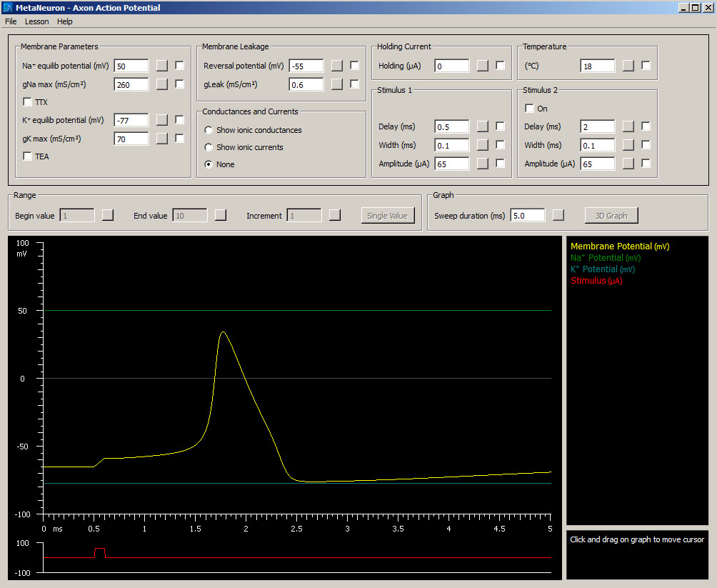
Task: Focus the K+ equilib potential input field
Action: (131, 120)
